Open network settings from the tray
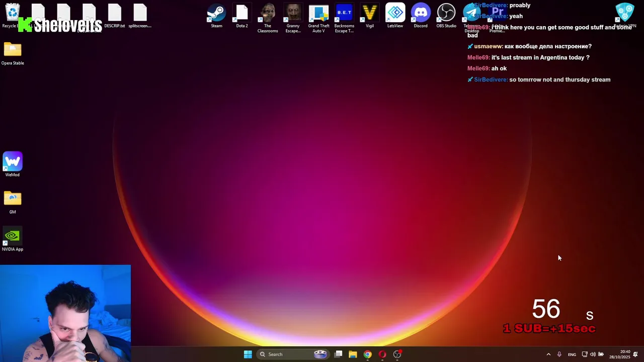 [x=585, y=354]
